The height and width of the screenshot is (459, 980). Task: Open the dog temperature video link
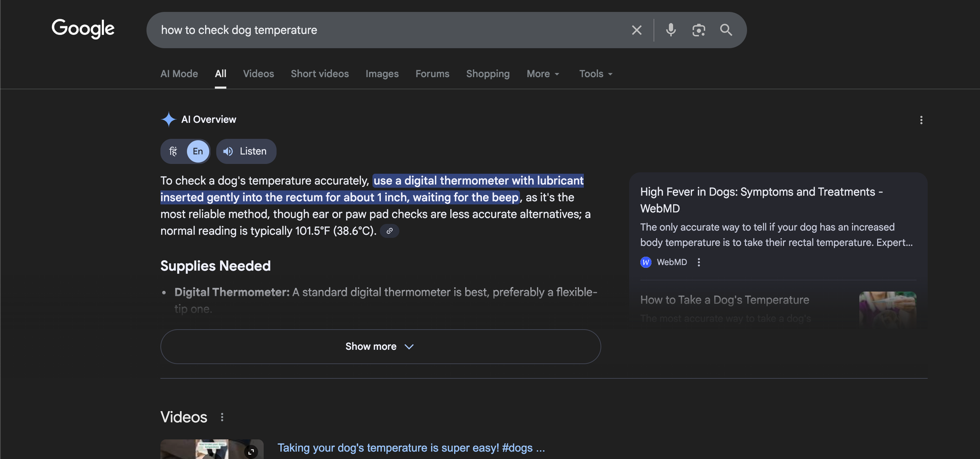click(x=411, y=447)
